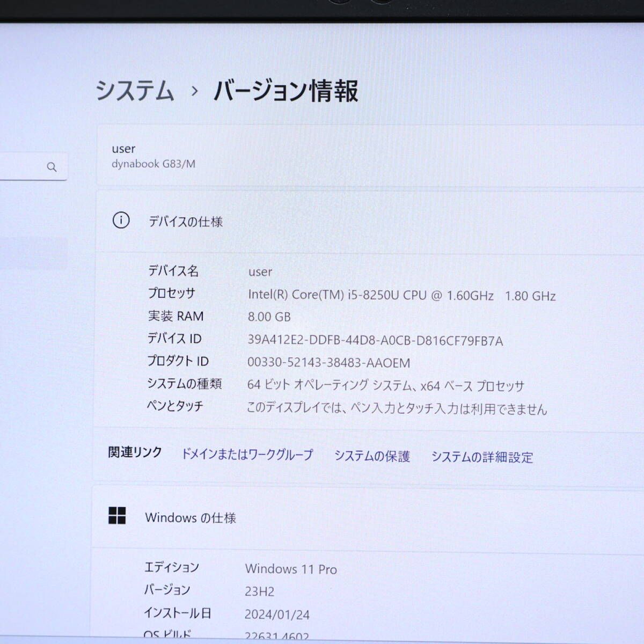Select the processor value Intel Core i5-8250U
Screen dimensions: 644x644
(402, 295)
